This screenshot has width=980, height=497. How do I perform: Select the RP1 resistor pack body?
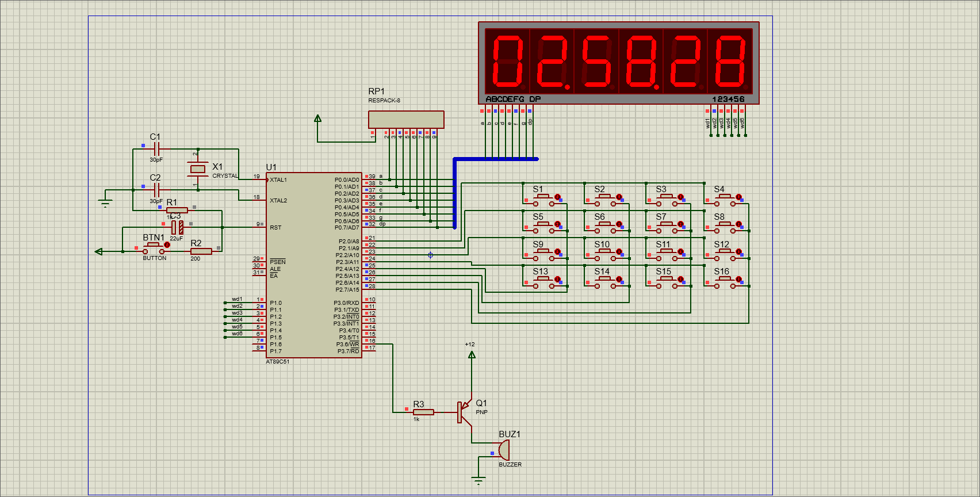[406, 120]
